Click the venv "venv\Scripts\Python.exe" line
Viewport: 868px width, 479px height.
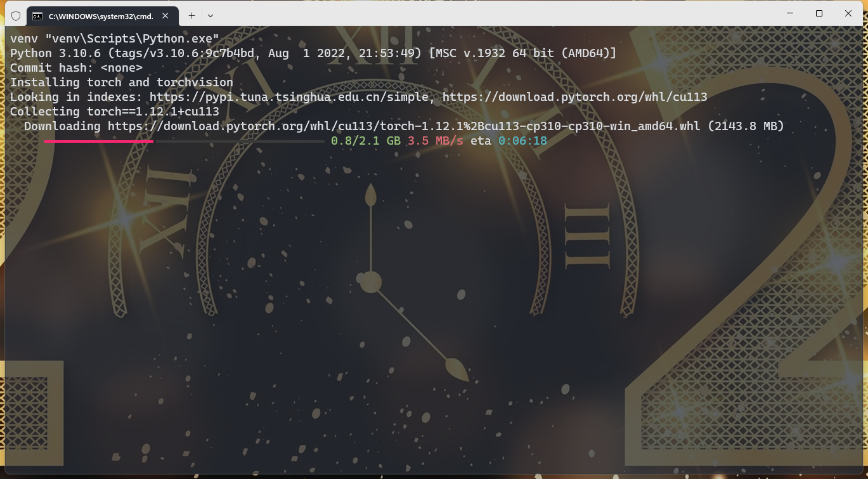[x=115, y=39]
